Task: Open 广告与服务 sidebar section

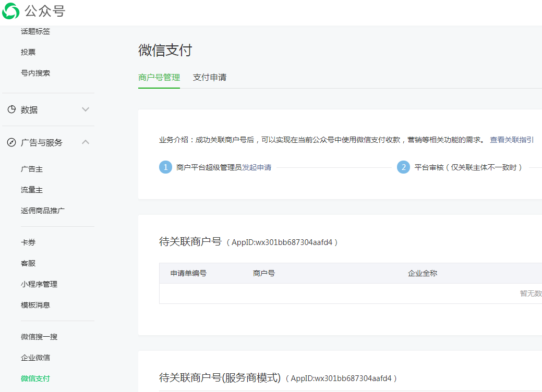Action: [x=49, y=142]
